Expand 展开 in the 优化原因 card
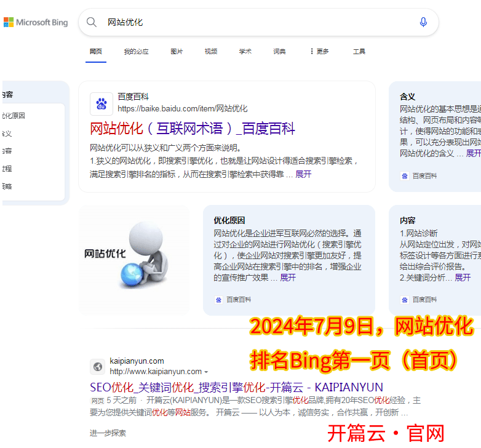Viewport: 481px width, 448px height. (288, 278)
